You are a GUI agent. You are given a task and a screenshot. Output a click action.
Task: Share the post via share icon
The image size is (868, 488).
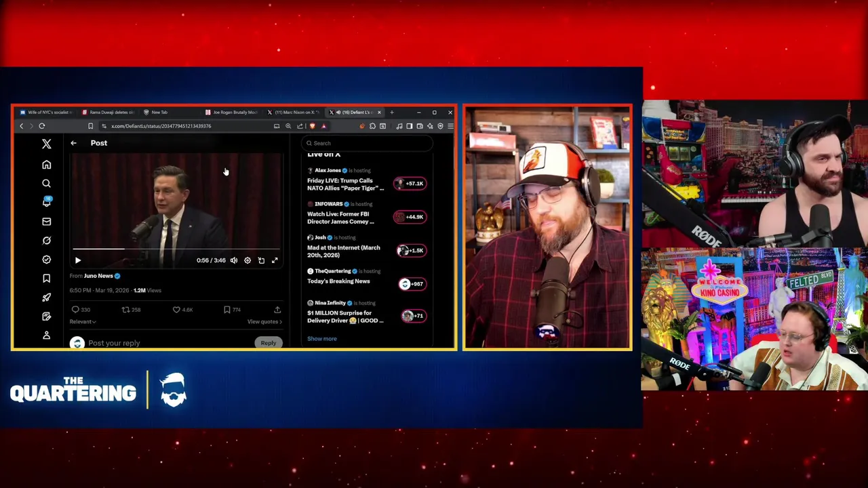277,310
